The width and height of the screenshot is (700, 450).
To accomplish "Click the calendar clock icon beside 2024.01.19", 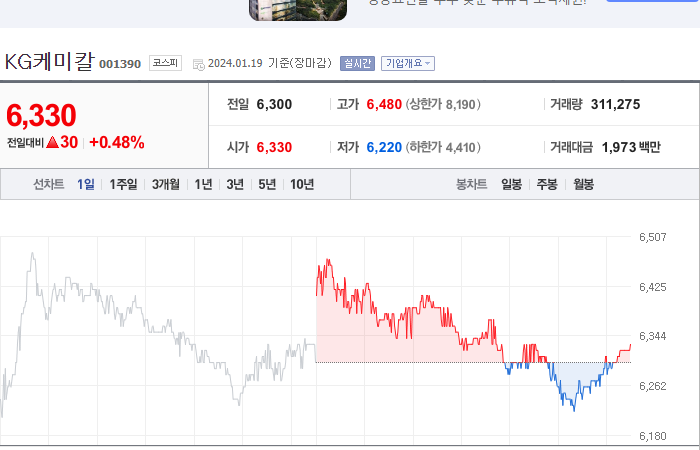I will point(199,64).
